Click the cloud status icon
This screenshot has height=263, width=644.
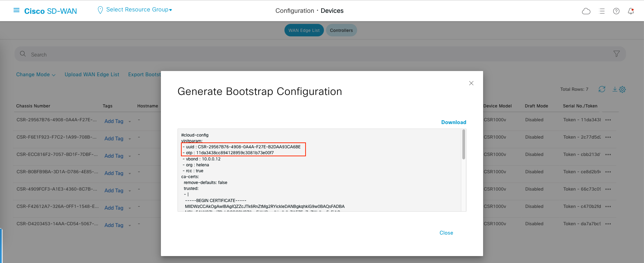tap(586, 11)
